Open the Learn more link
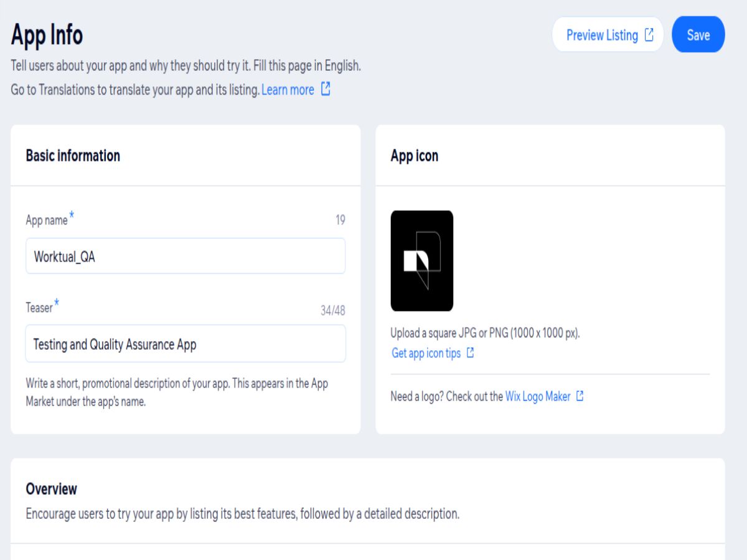This screenshot has height=560, width=747. coord(288,90)
